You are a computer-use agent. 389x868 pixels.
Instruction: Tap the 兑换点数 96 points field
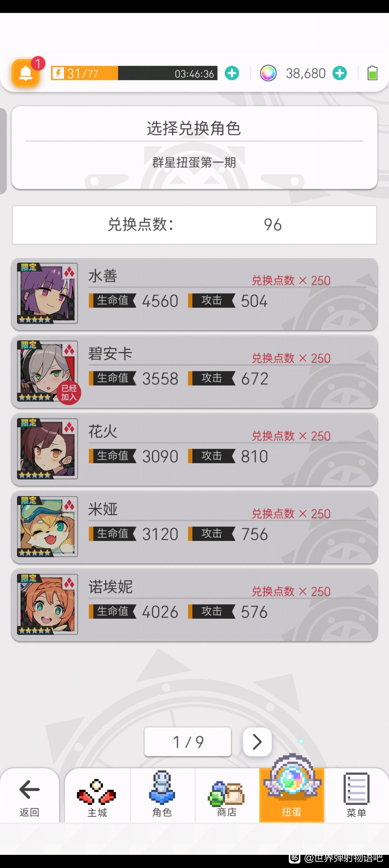tap(194, 225)
